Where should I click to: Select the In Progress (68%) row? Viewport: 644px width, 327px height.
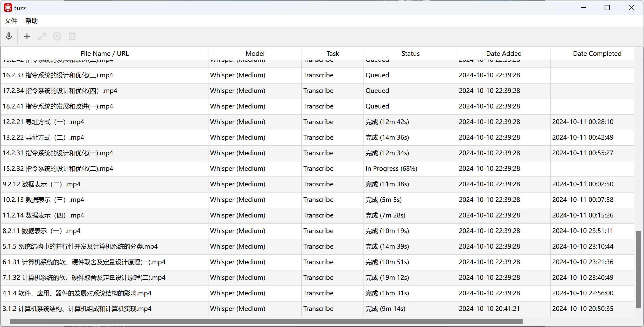[391, 169]
